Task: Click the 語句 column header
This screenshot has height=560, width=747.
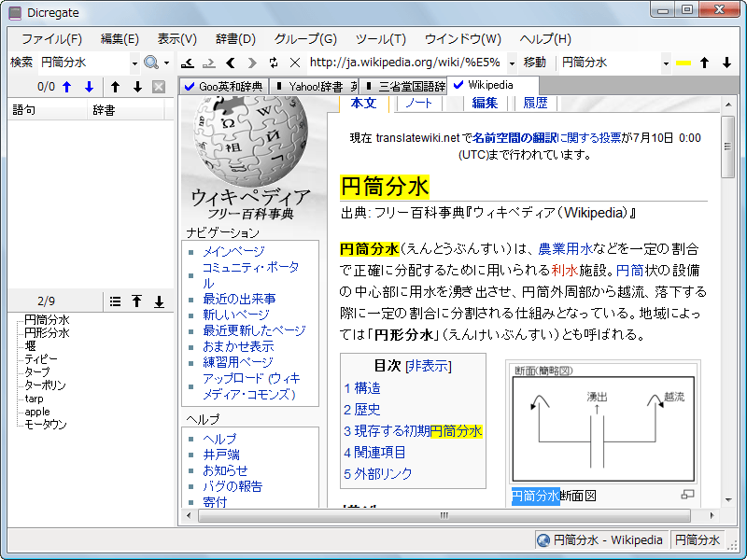Action: (x=48, y=110)
